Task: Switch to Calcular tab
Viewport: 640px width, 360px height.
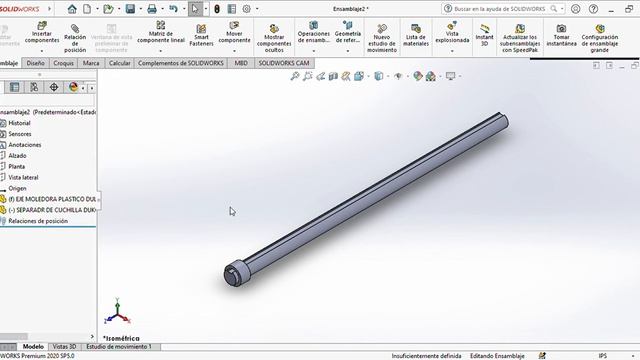Action: [119, 63]
